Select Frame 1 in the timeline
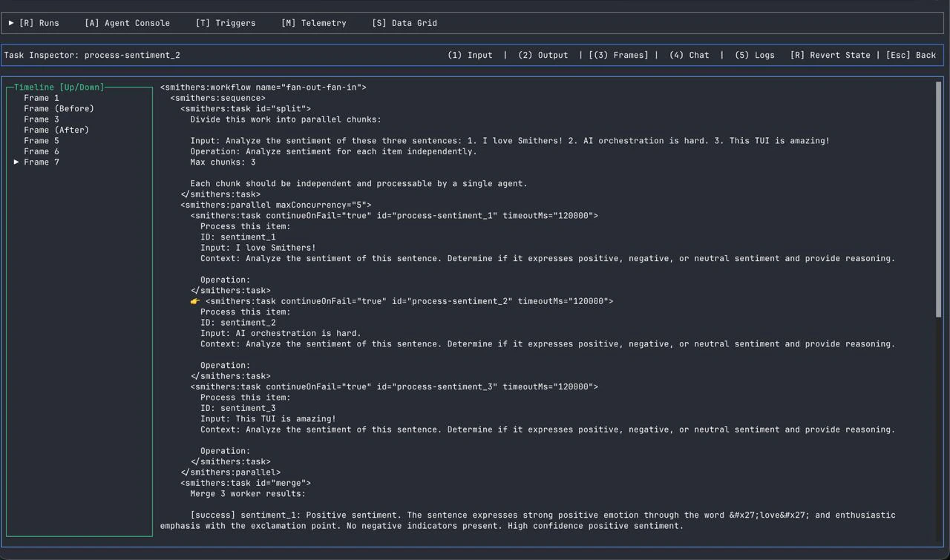This screenshot has height=560, width=950. click(x=41, y=97)
